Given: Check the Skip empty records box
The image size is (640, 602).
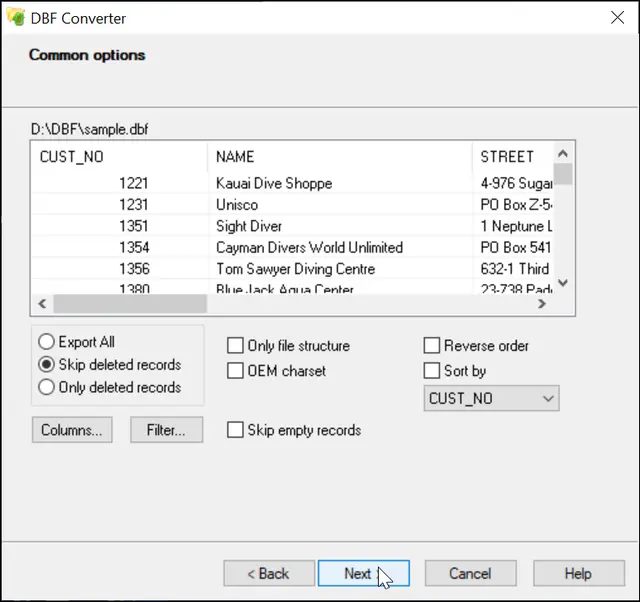Looking at the screenshot, I should click(x=236, y=430).
